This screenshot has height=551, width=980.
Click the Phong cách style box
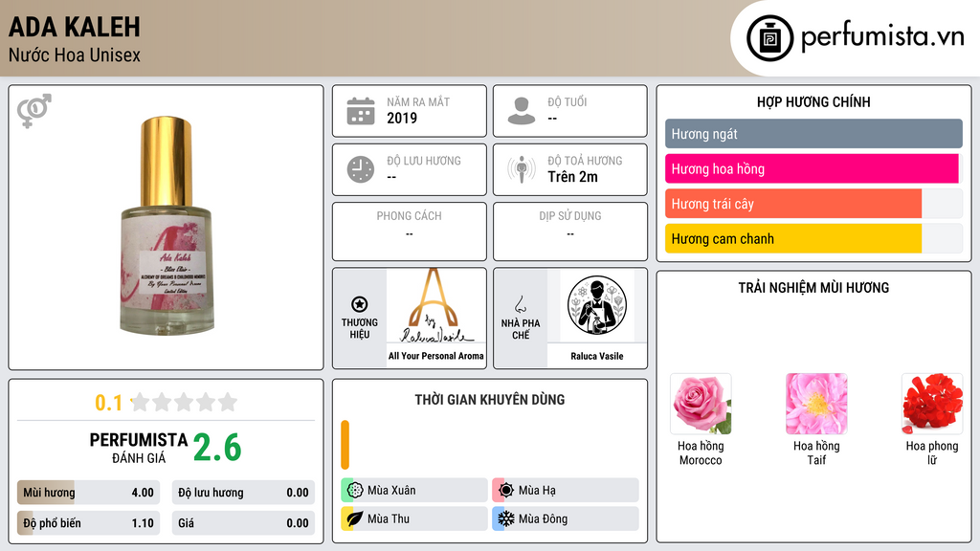click(x=410, y=231)
